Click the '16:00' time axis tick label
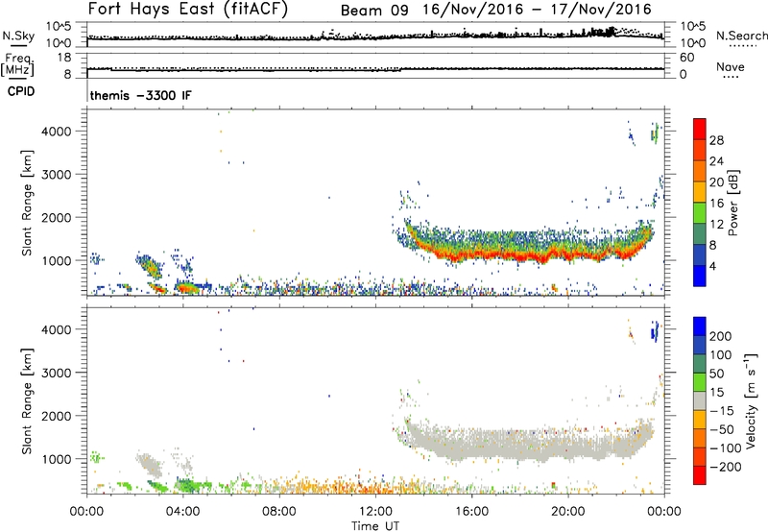 (471, 512)
